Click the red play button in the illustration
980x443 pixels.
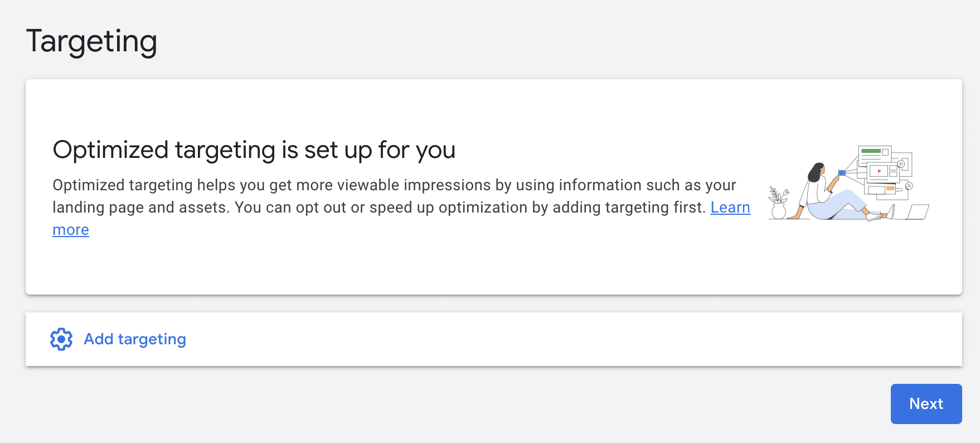click(x=879, y=171)
